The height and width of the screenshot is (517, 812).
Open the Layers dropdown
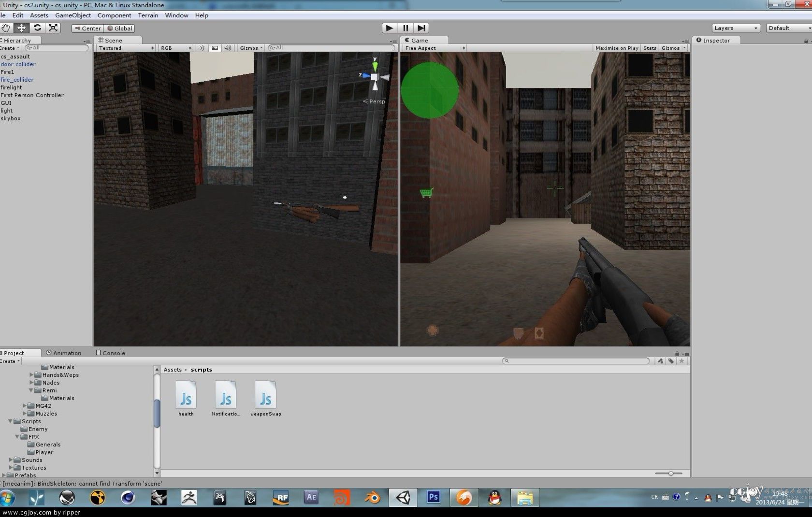[x=736, y=28]
